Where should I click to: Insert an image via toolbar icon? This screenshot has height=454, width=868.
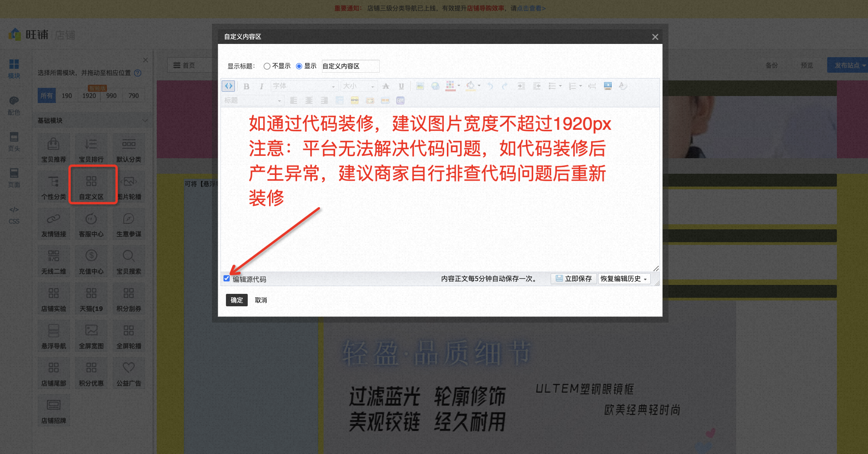[420, 86]
